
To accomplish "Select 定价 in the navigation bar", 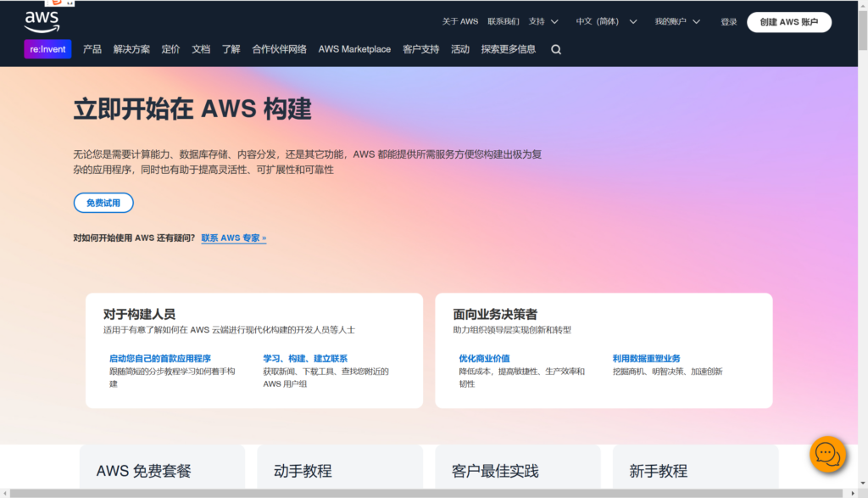I will click(172, 49).
